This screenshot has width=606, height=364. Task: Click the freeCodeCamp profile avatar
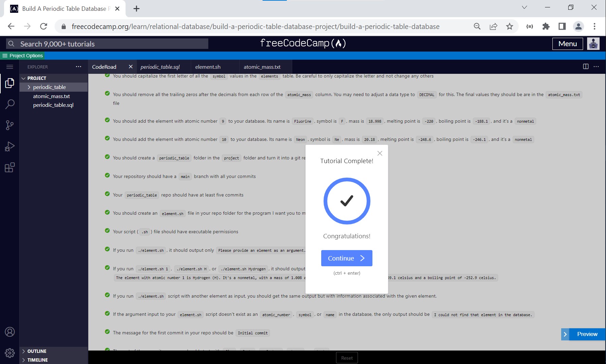pos(593,44)
